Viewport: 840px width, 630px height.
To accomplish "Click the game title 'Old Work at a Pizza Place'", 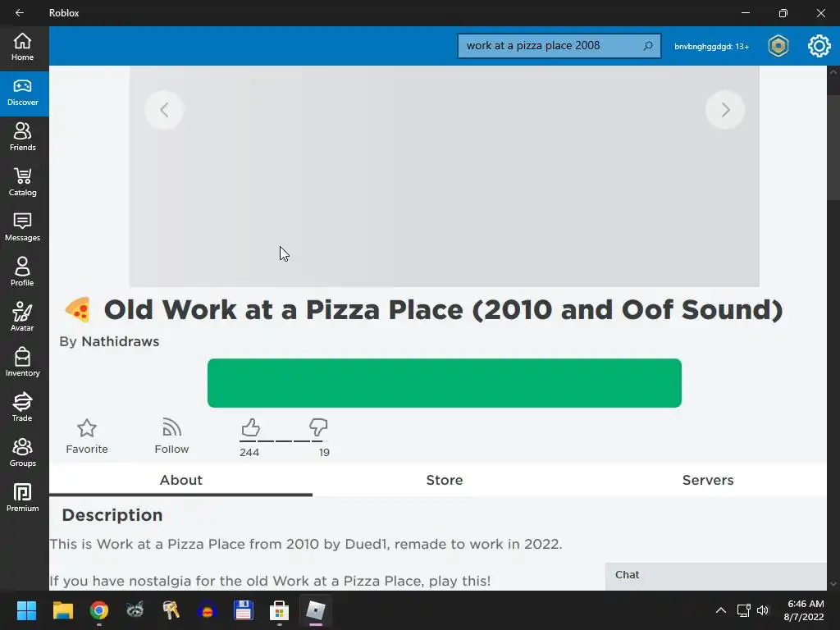I will [443, 309].
